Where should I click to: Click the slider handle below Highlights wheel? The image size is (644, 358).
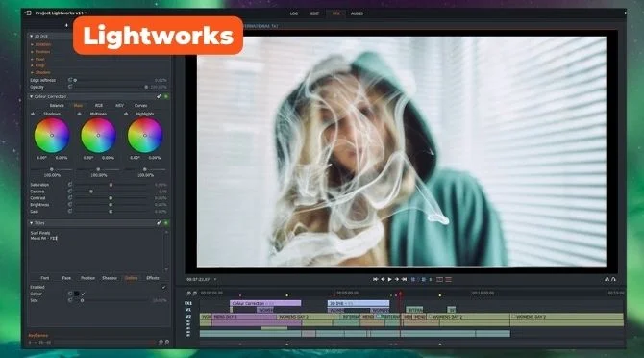[x=144, y=169]
